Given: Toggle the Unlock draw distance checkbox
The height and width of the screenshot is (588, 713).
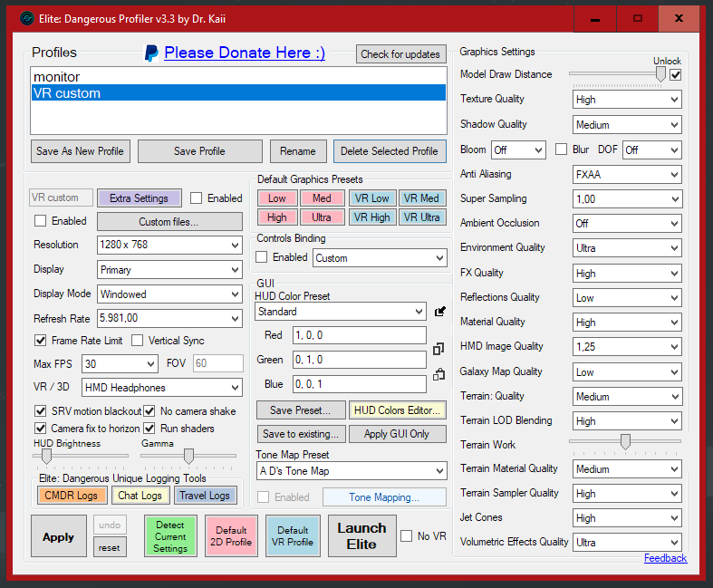Looking at the screenshot, I should tap(676, 75).
